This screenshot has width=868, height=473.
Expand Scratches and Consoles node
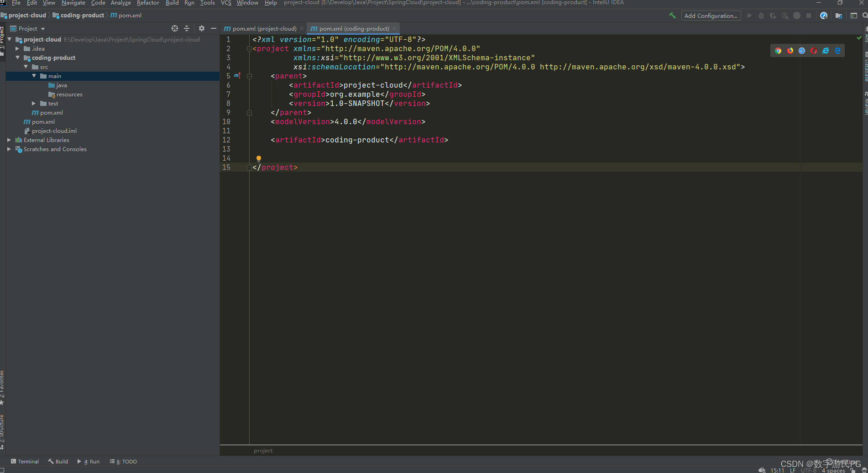9,149
